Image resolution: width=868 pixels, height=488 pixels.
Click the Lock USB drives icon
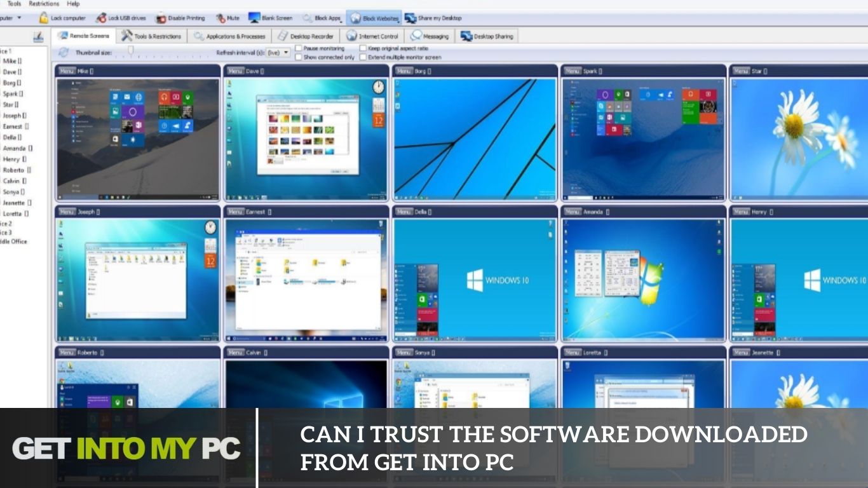(101, 18)
